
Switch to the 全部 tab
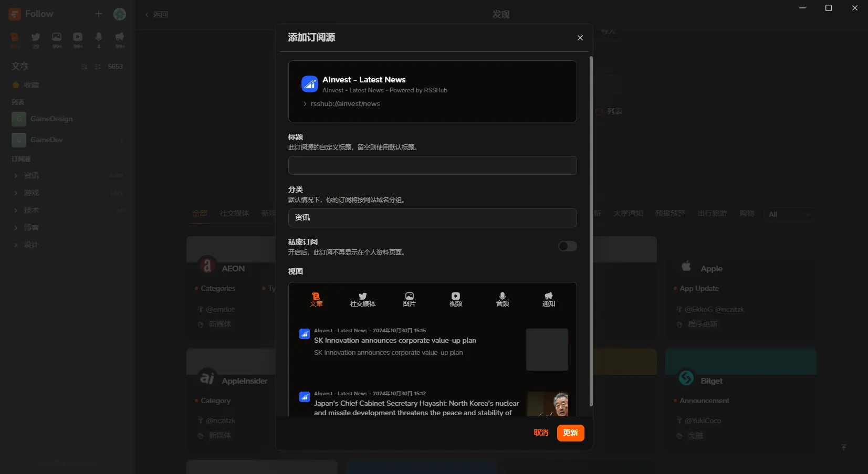200,213
